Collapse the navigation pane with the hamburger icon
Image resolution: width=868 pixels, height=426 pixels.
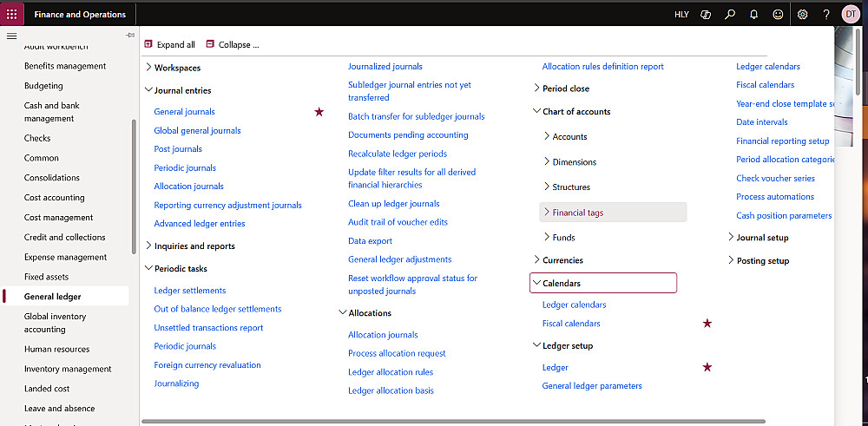[x=11, y=36]
